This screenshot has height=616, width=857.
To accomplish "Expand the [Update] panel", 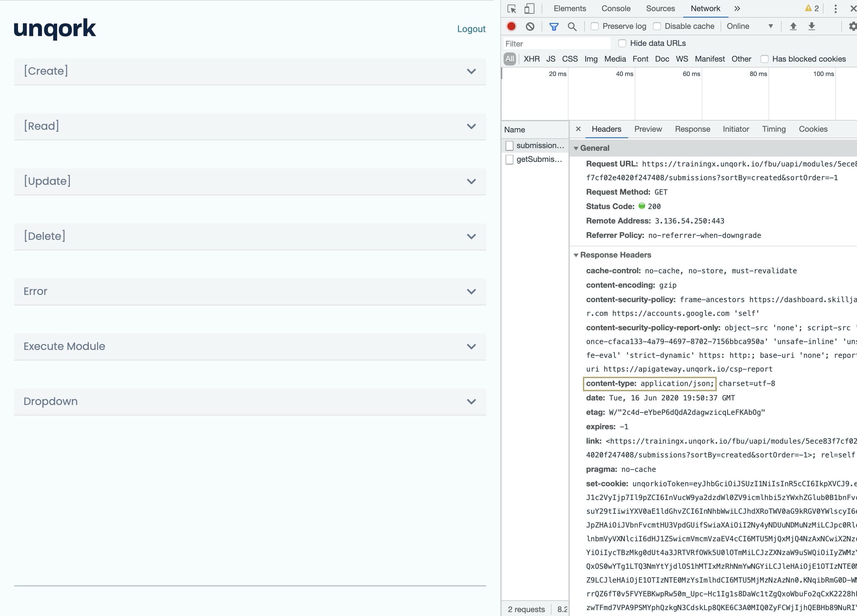I will 250,182.
